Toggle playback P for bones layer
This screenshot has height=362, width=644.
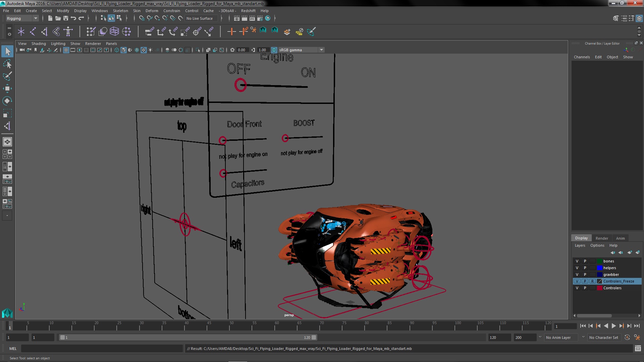[x=585, y=261]
